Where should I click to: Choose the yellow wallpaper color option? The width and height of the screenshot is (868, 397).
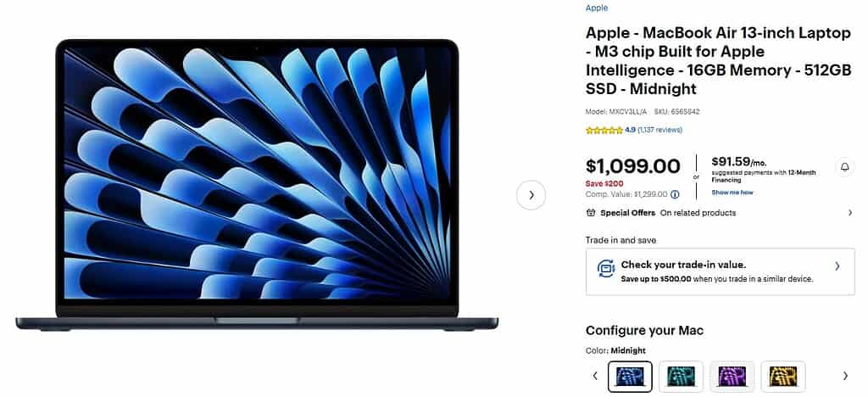782,377
